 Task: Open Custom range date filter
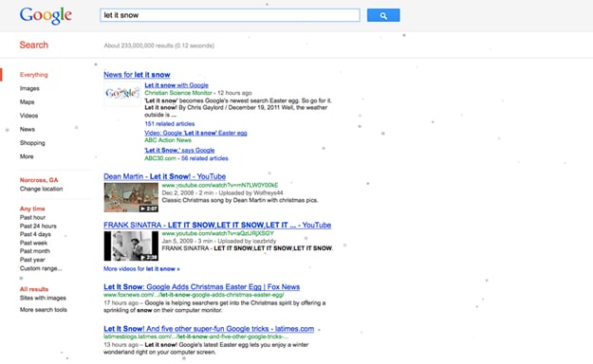[41, 268]
